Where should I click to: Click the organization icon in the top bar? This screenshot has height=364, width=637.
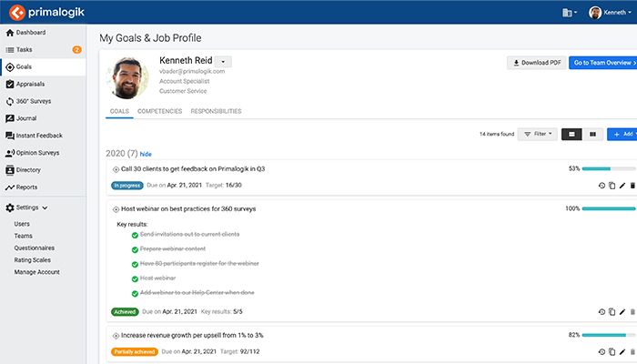tap(570, 12)
